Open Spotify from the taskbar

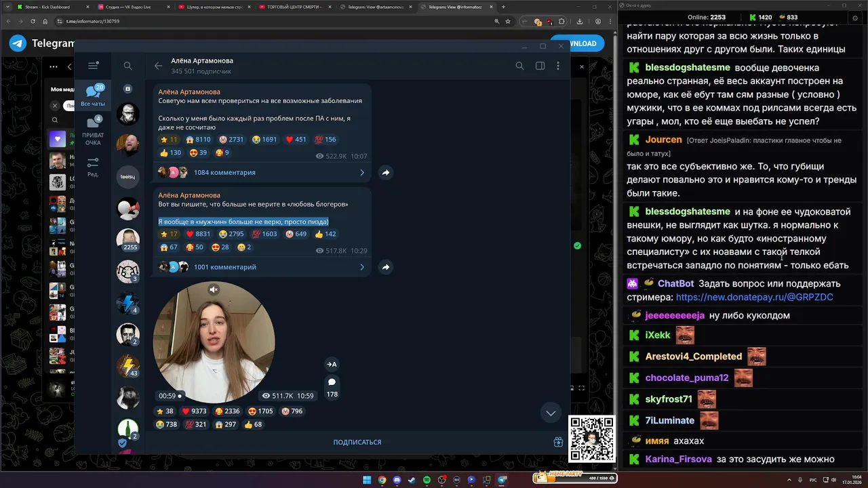427,480
